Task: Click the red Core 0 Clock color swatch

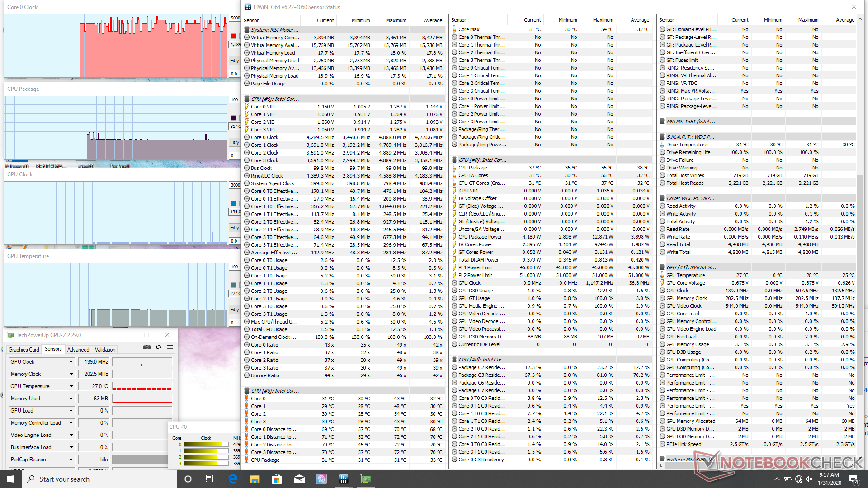Action: coord(234,36)
